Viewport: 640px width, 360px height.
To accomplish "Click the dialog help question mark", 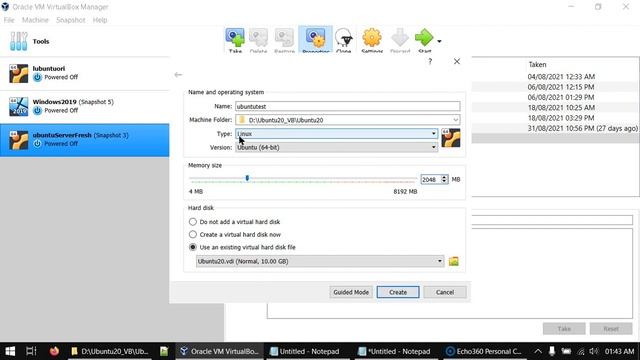I will click(x=430, y=62).
